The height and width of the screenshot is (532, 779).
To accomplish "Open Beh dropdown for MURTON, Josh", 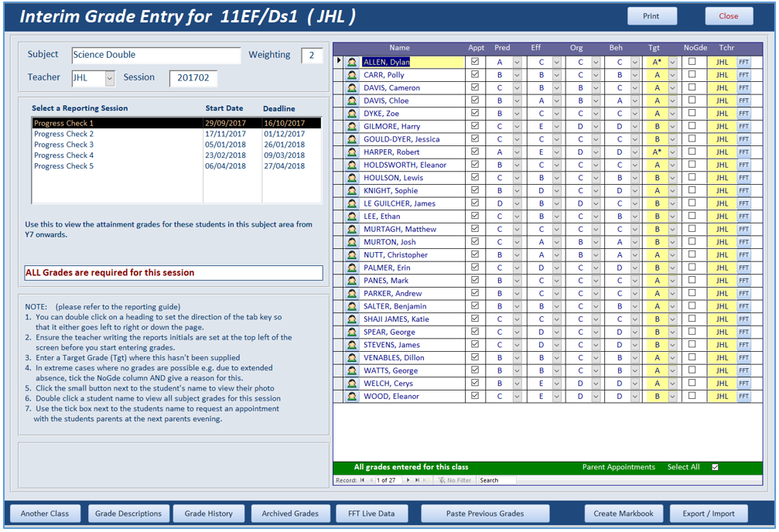I will coord(635,242).
